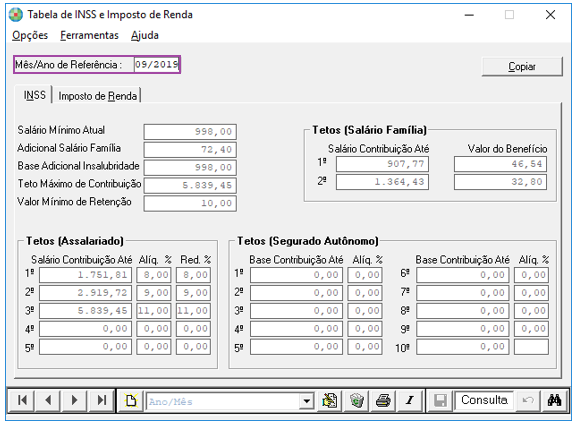The width and height of the screenshot is (576, 425).
Task: Switch to the Imposto de Renda tab
Action: [x=98, y=96]
